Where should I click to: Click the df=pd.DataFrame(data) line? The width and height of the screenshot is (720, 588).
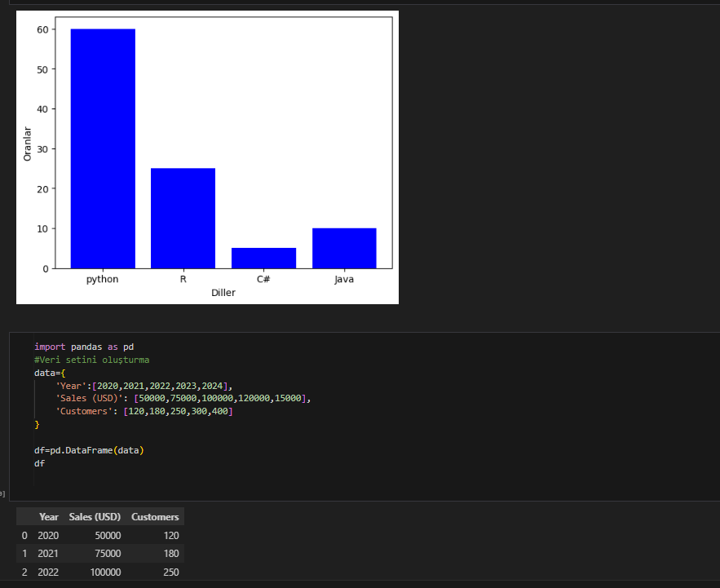tap(88, 451)
